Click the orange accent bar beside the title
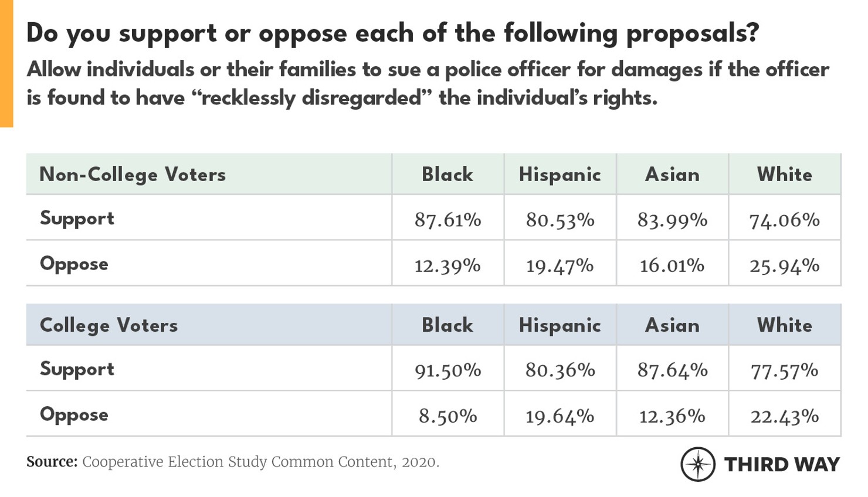This screenshot has height=497, width=868. 6,63
